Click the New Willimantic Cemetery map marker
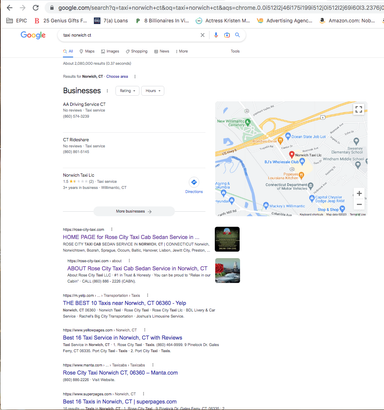Viewport: 384px width, 410px height. click(x=248, y=122)
